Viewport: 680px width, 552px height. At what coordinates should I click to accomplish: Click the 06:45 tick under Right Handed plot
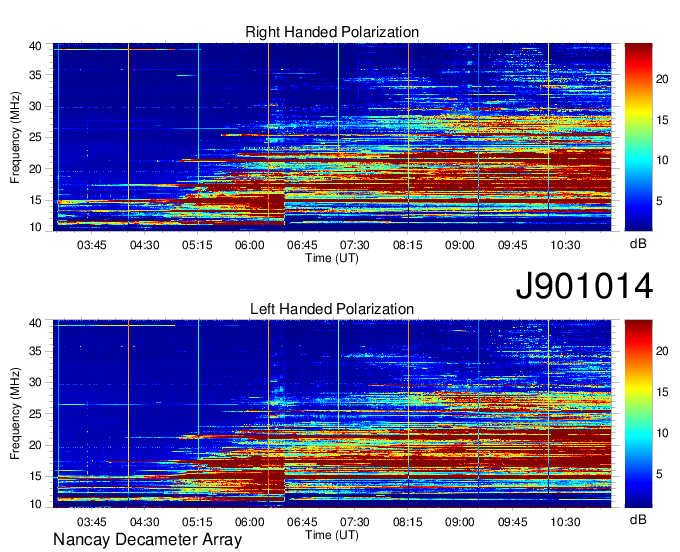click(302, 245)
